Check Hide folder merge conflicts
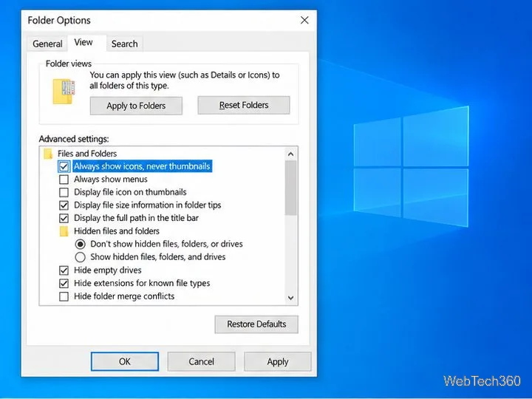Screen dimensions: 532x399 [64, 296]
